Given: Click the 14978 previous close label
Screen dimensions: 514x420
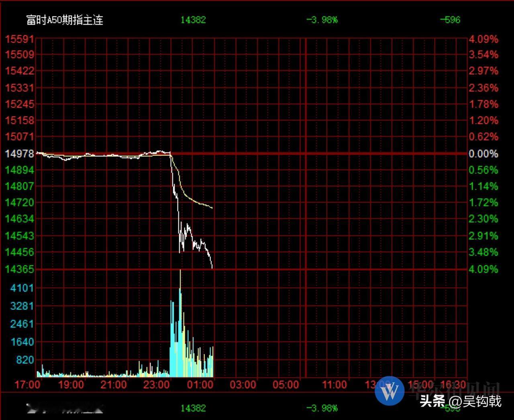Looking at the screenshot, I should pos(20,154).
